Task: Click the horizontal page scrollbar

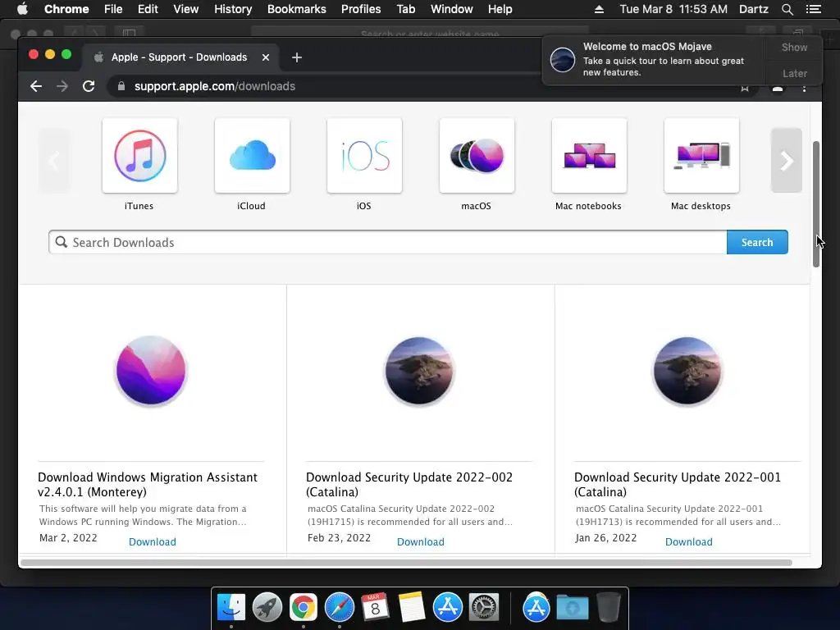Action: (406, 563)
